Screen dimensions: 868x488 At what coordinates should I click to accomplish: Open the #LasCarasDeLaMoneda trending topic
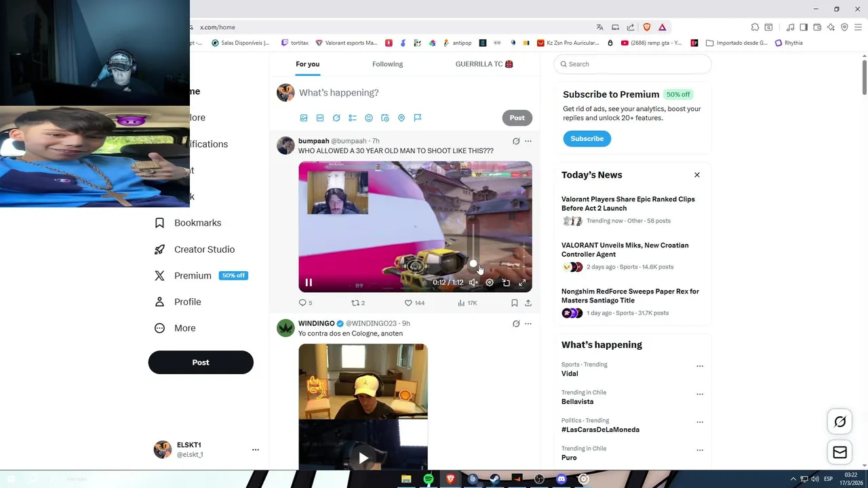[x=600, y=430]
